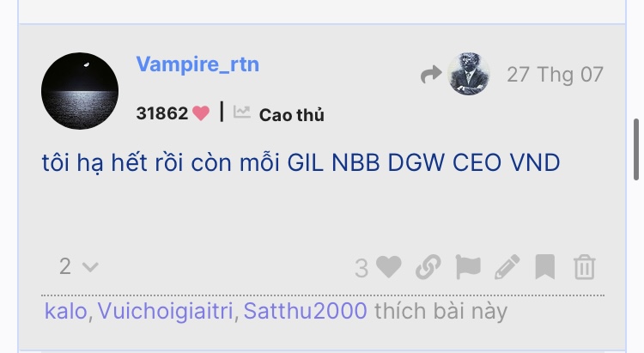Open Vampire_rtn username link
Screen dimensions: 644x353
point(197,64)
